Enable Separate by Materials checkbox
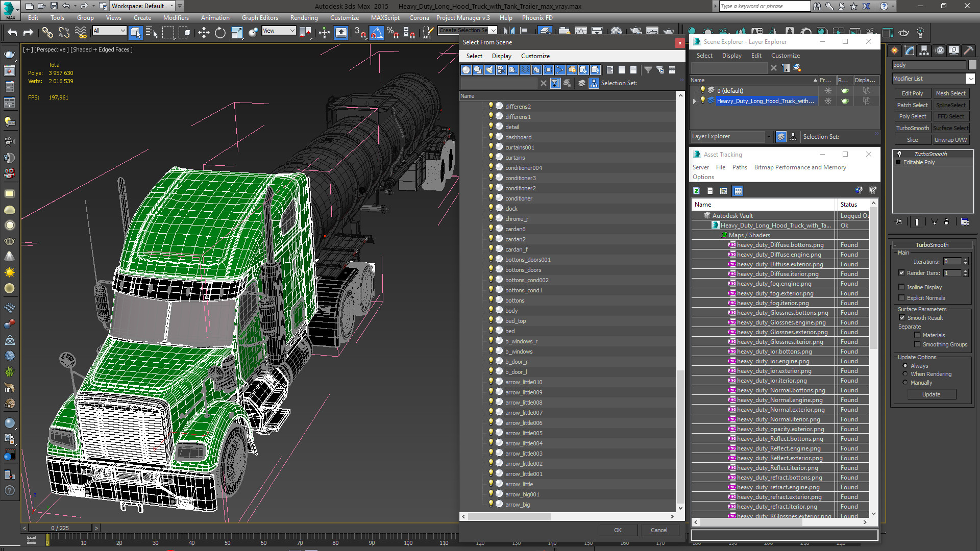The height and width of the screenshot is (551, 980). 917,335
